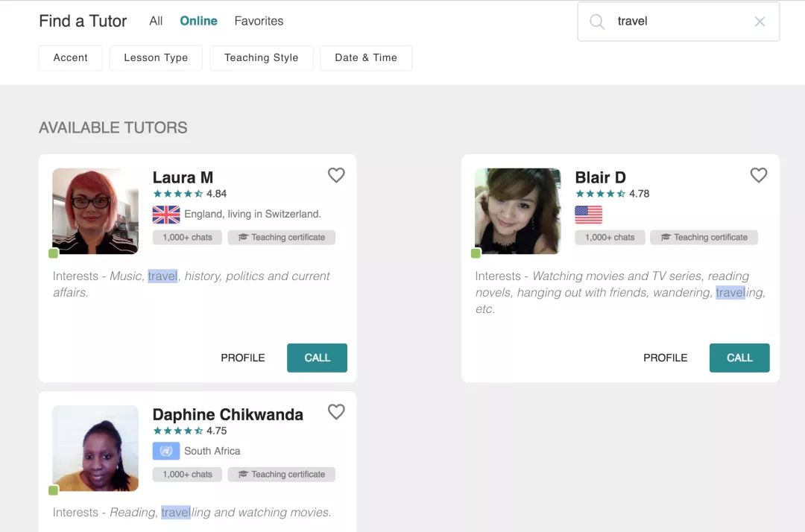Click Blair D's 4.78 star rating

[613, 194]
